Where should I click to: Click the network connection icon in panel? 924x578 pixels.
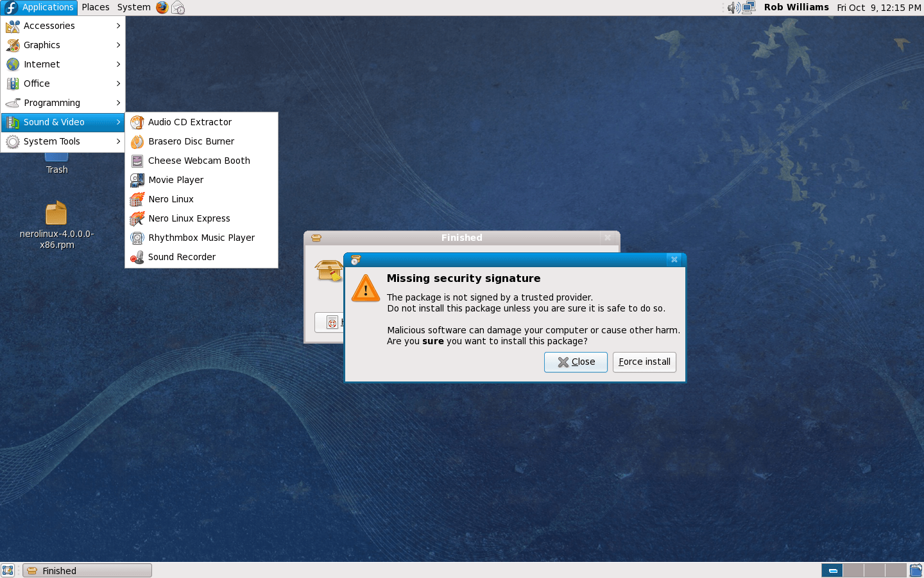coord(749,8)
